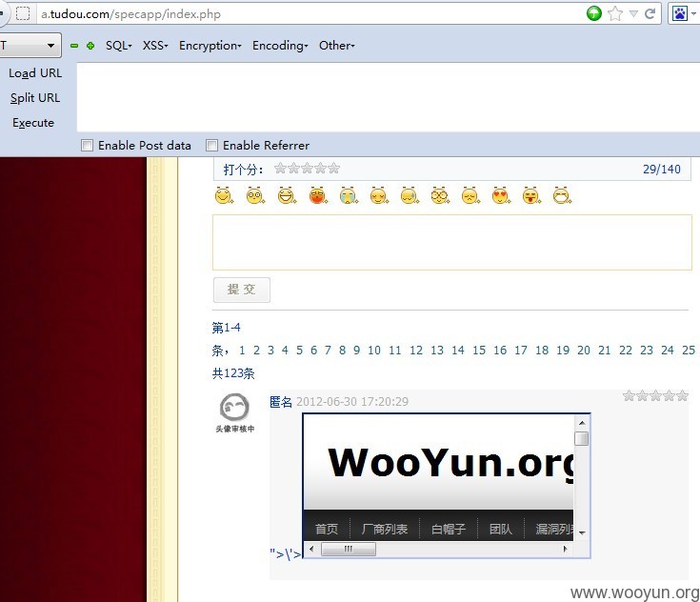Screen dimensions: 700x602
Task: Open the XSS menu in HackBar
Action: click(x=155, y=46)
